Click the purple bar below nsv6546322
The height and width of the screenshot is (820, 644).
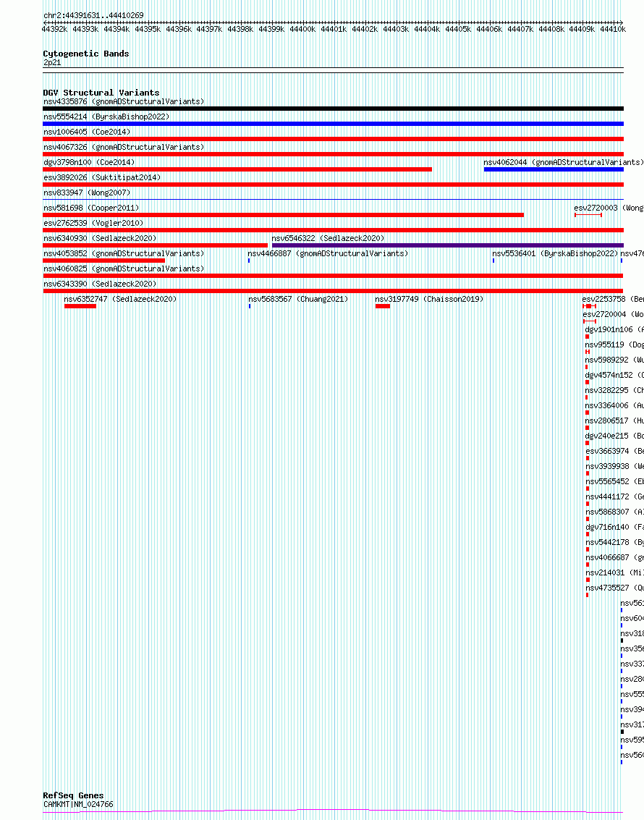click(x=447, y=245)
